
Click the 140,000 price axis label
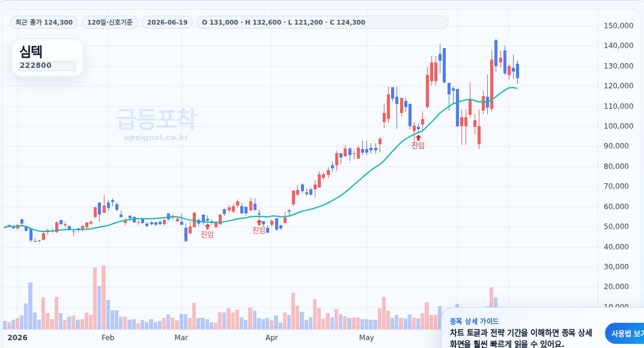click(619, 46)
